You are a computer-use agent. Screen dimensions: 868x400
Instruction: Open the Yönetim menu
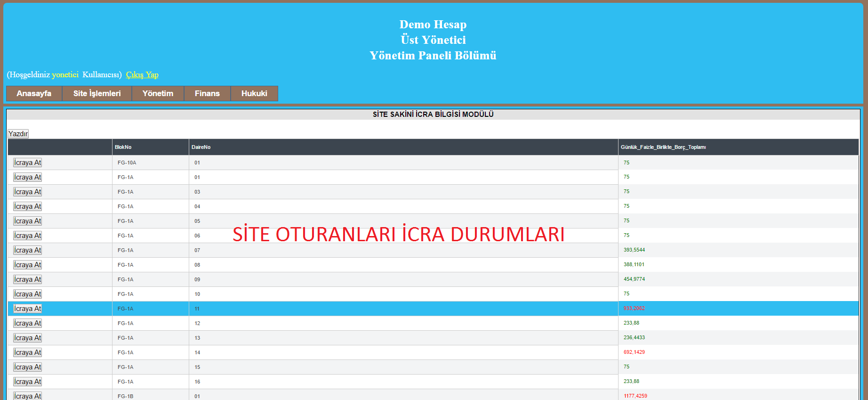click(158, 93)
